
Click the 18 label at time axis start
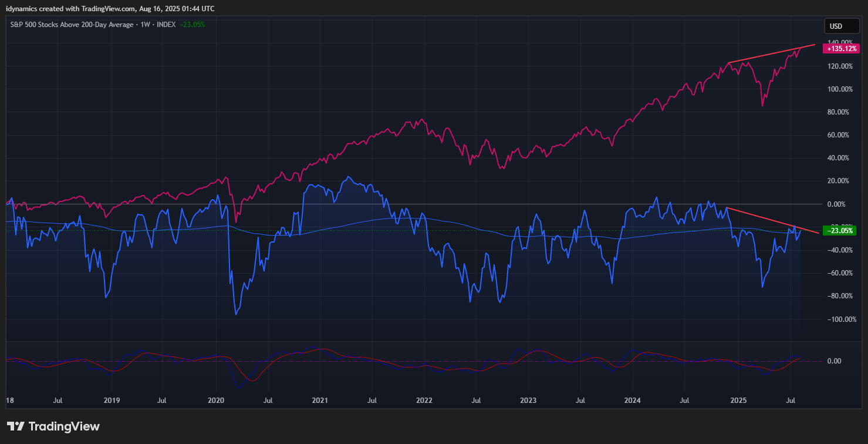(x=9, y=401)
